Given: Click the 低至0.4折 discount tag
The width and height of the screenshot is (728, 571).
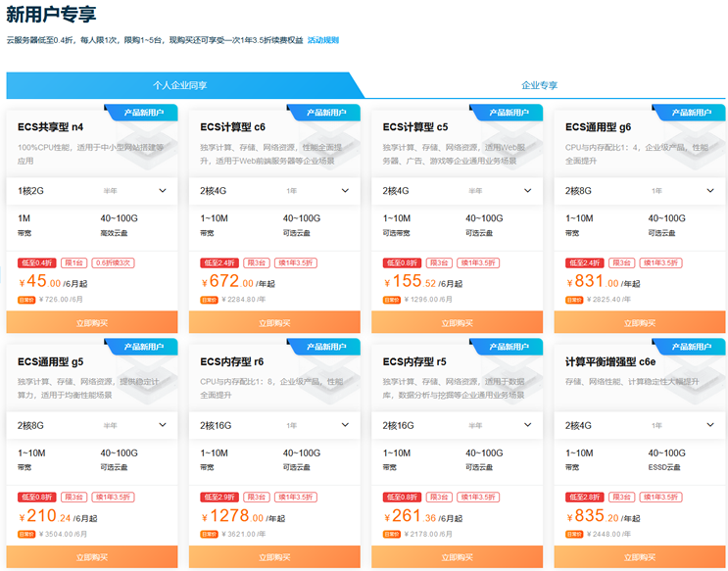Looking at the screenshot, I should pyautogui.click(x=36, y=262).
